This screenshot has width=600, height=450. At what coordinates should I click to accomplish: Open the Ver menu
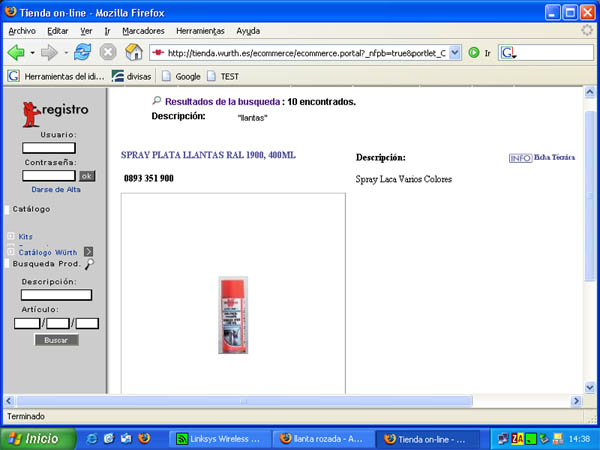pyautogui.click(x=86, y=31)
